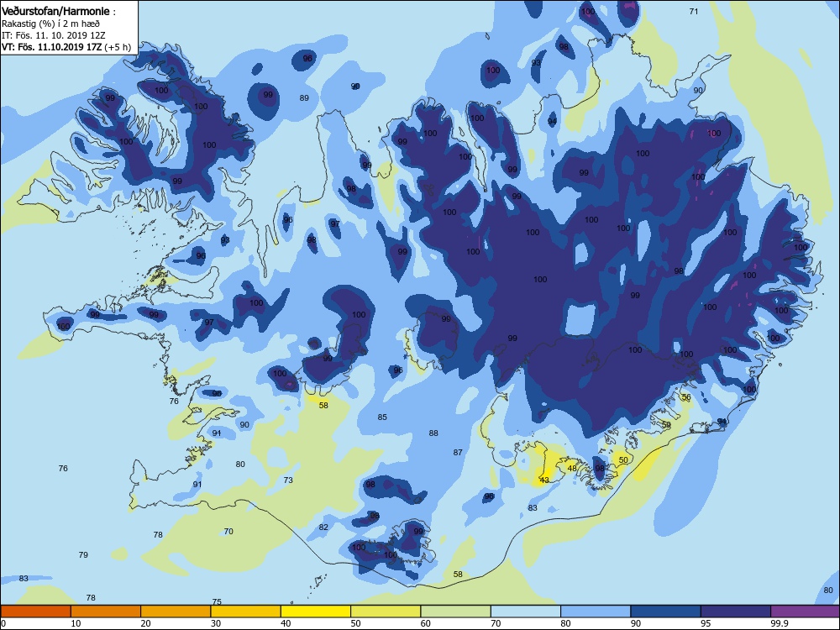Click the map value '82' on the map
Image resolution: width=840 pixels, height=630 pixels.
[323, 528]
